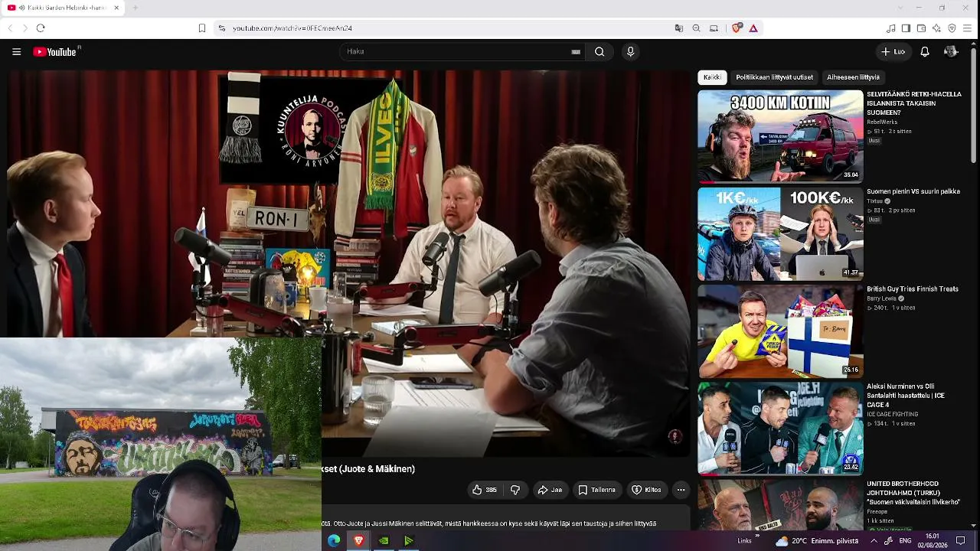Open Microsoft Edge from the taskbar

pyautogui.click(x=334, y=541)
